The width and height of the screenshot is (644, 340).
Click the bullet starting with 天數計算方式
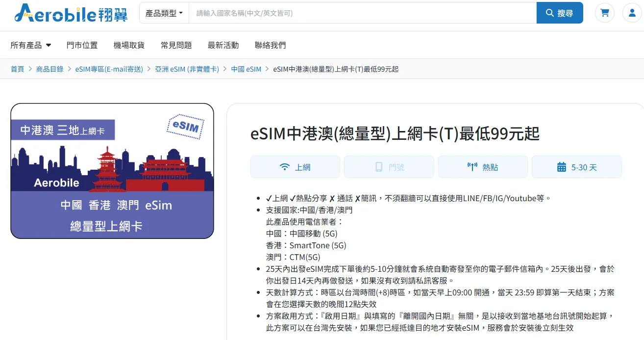point(440,298)
